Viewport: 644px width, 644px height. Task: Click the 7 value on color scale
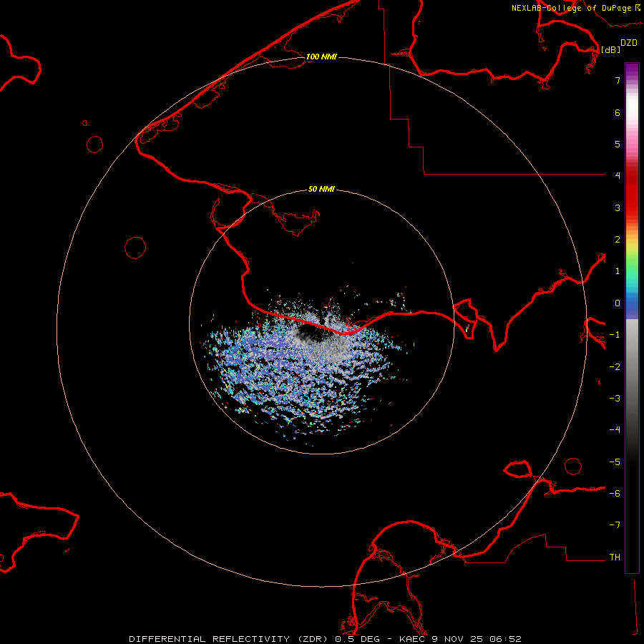click(618, 80)
